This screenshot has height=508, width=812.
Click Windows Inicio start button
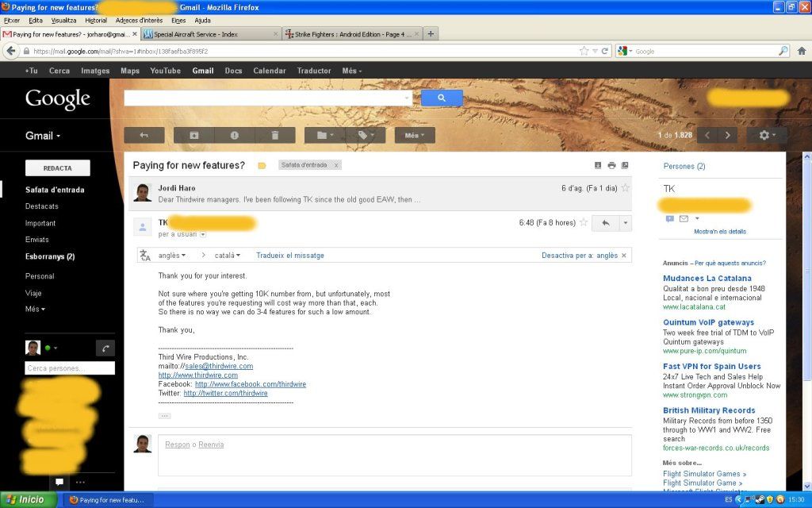coord(28,500)
